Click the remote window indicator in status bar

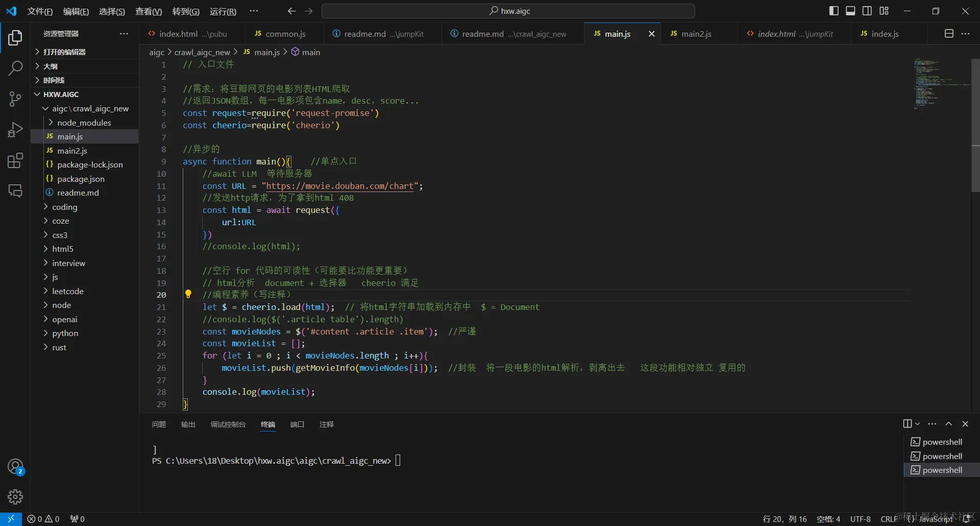click(11, 519)
